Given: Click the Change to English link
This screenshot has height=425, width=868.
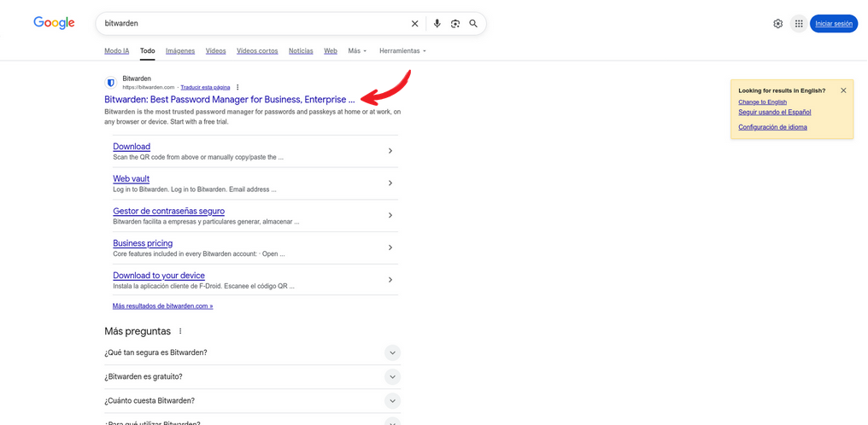Looking at the screenshot, I should 762,102.
